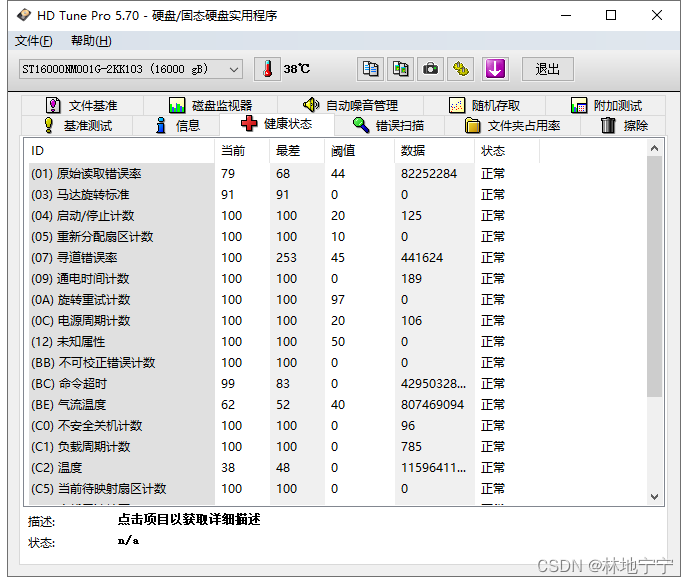Screen dimensions: 688x584
Task: Click the 当前 column header
Action: click(x=242, y=151)
